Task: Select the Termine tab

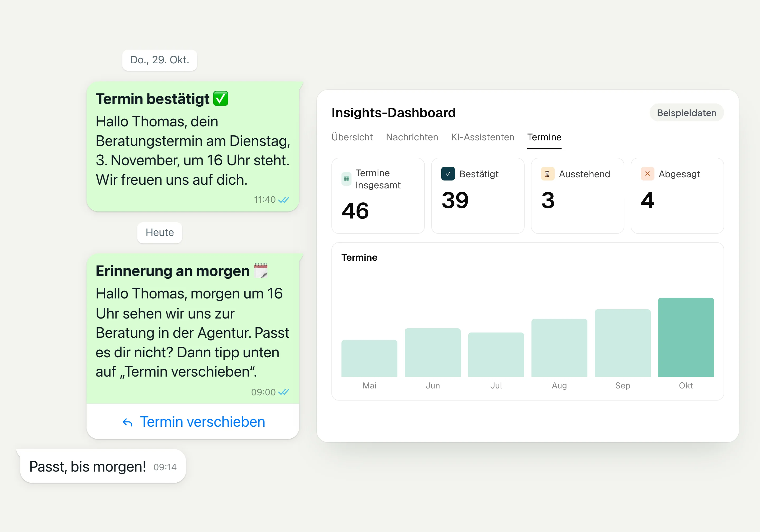Action: tap(544, 137)
